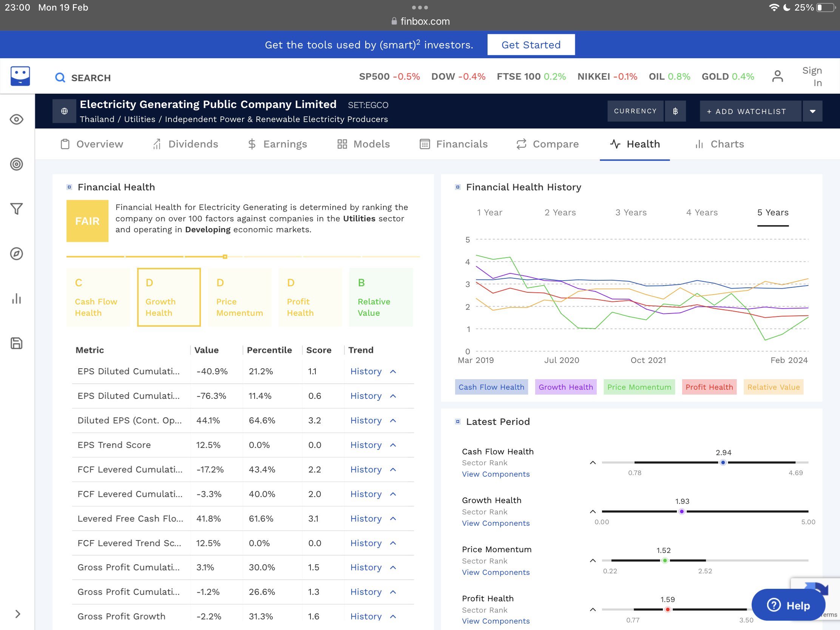Collapse Growth Health sector rank chevron

click(593, 511)
